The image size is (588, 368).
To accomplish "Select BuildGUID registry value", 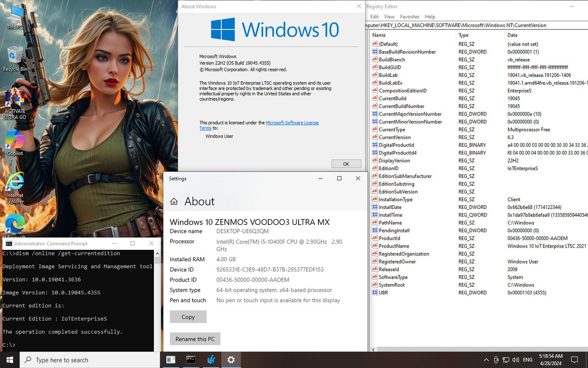I will [390, 67].
